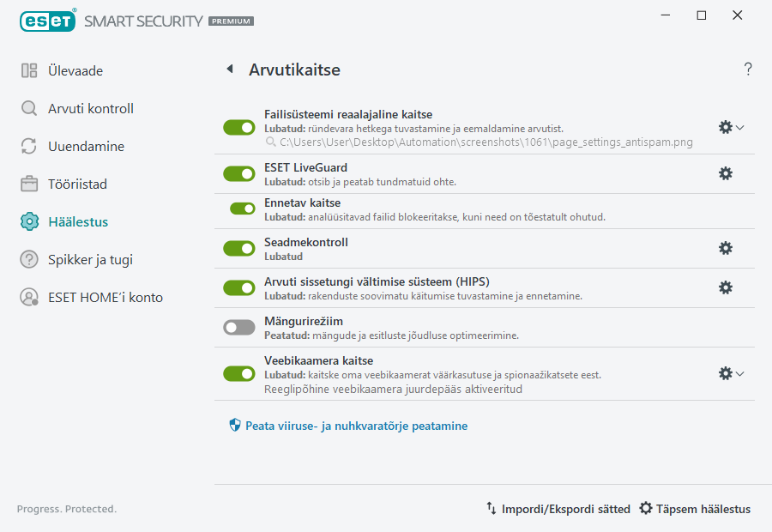Open Spikker ja tugi help icon

(x=28, y=259)
